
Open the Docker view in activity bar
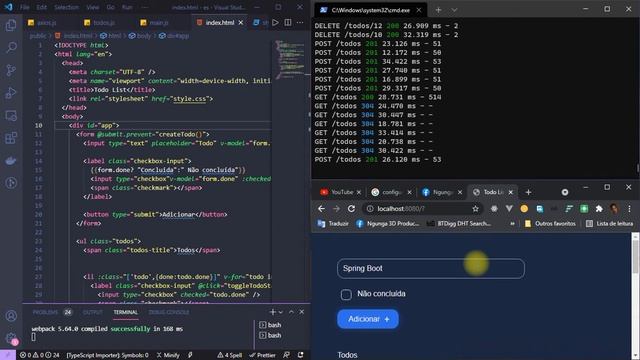(x=11, y=160)
